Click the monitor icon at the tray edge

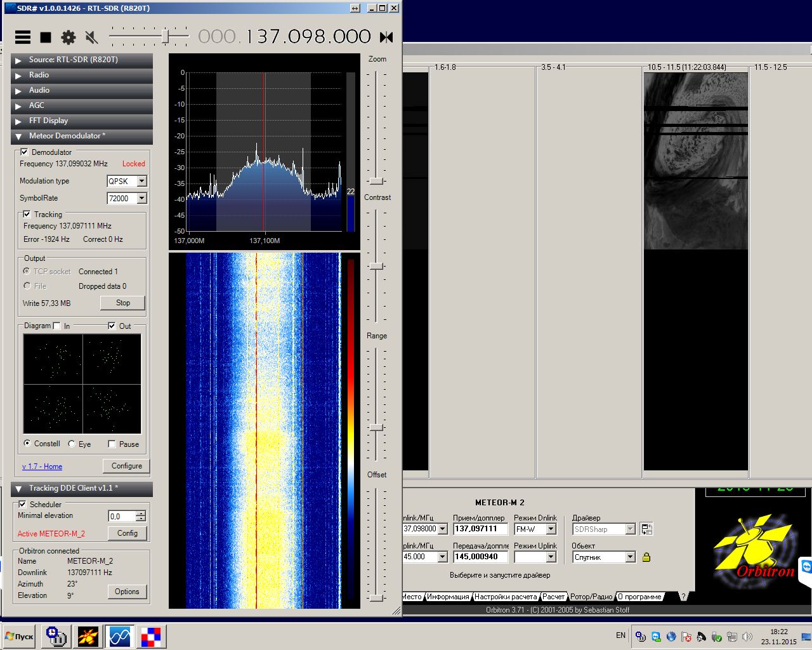tap(806, 637)
